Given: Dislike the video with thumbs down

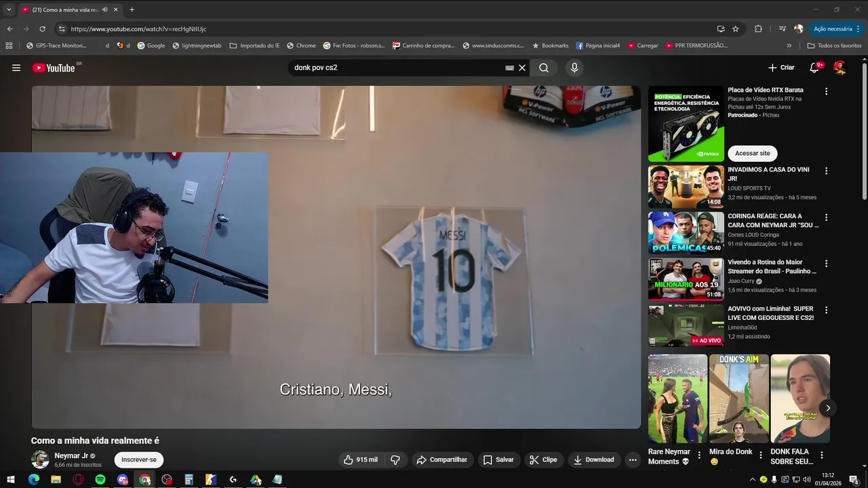Looking at the screenshot, I should [395, 460].
